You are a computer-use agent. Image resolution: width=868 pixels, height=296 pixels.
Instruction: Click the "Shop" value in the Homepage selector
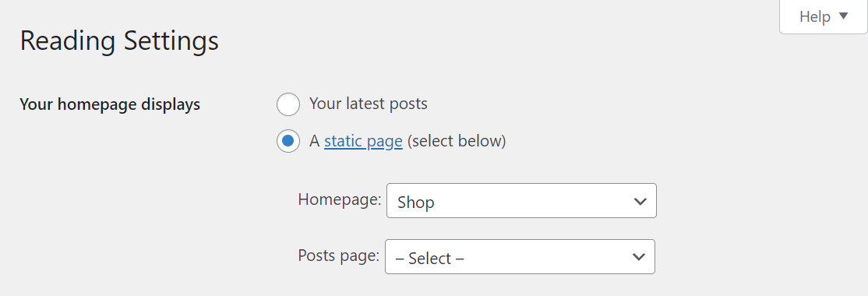pos(416,203)
